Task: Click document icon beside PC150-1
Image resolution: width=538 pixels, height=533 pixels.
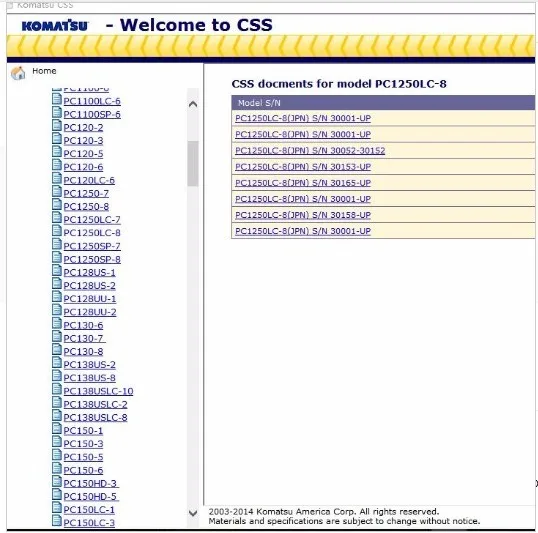Action: [57, 429]
